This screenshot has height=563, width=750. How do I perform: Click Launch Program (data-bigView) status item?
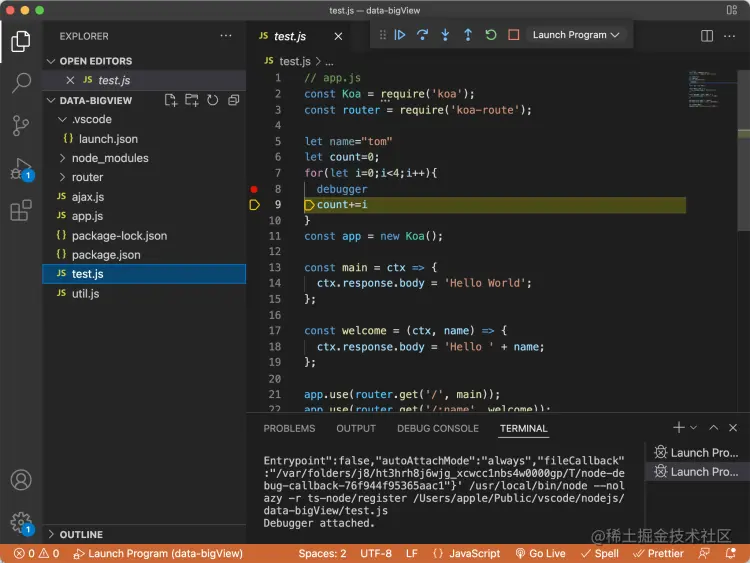[x=158, y=553]
